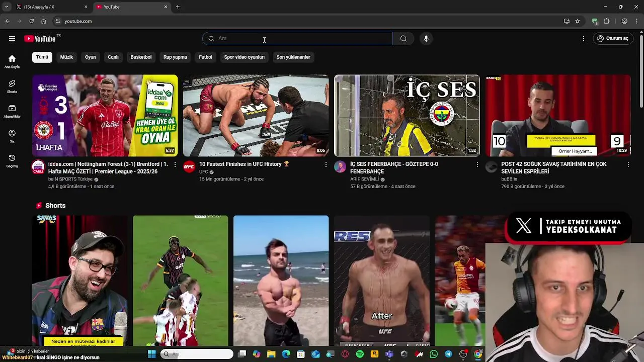Open Siz section in sidebar
Viewport: 644px width, 362px height.
click(x=12, y=136)
